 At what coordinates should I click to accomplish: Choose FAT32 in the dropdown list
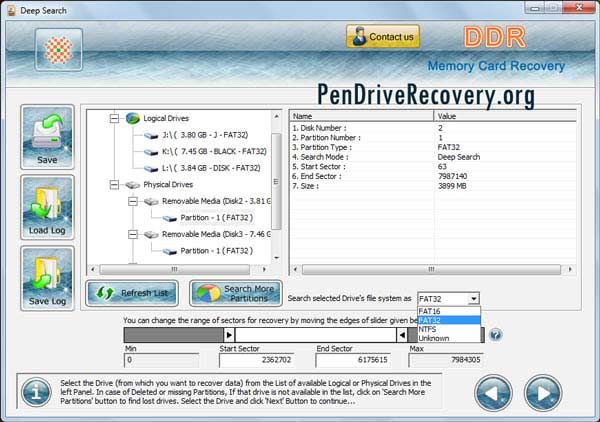[x=449, y=320]
